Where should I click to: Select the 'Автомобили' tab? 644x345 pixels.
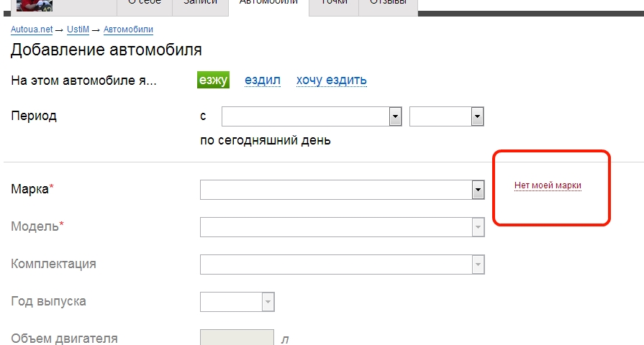point(268,4)
